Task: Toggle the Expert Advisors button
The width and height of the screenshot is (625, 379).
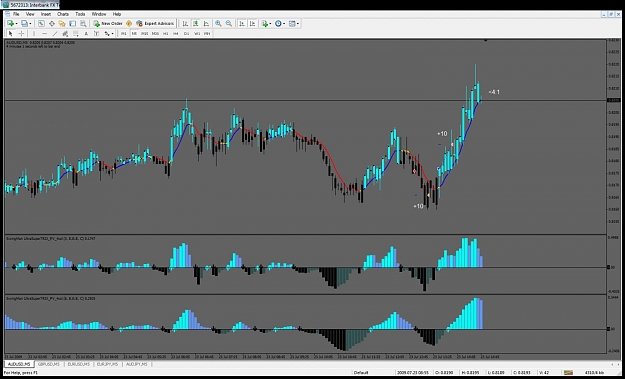Action: [155, 24]
